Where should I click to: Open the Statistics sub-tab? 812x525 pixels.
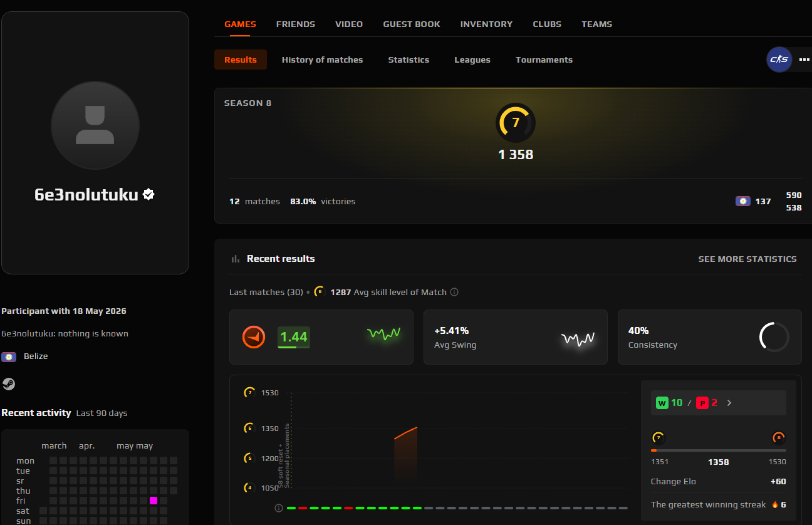(409, 60)
